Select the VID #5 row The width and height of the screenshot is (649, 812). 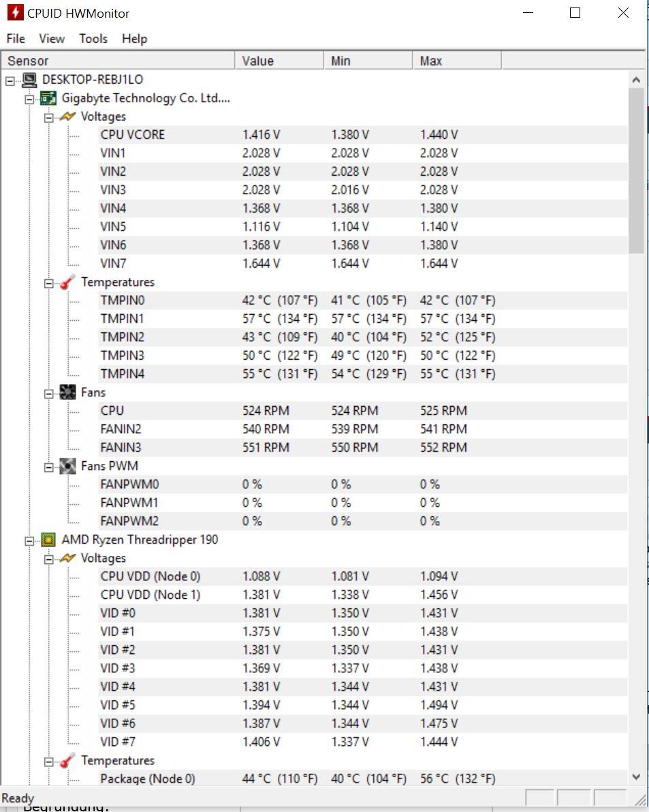coord(363,705)
